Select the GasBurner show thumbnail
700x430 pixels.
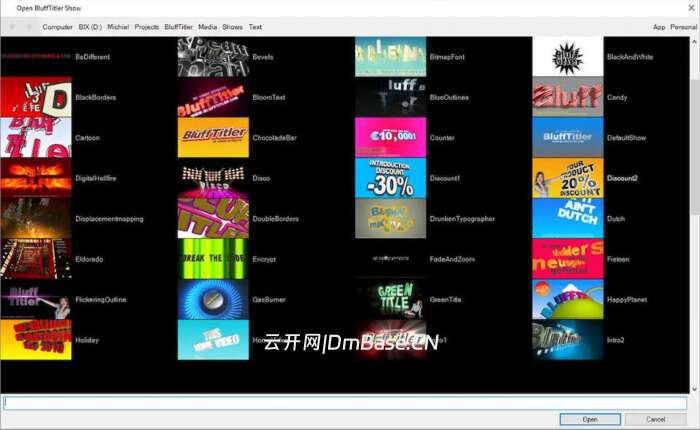tap(213, 299)
